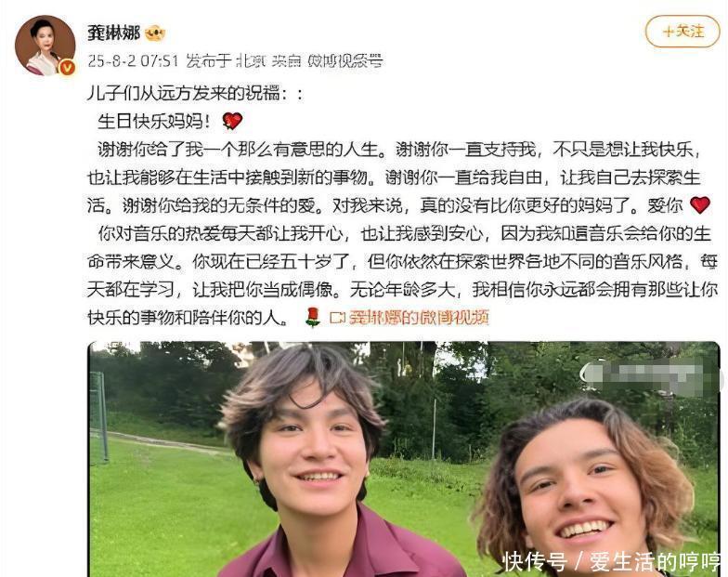The image size is (728, 577).
Task: Play the video thumbnail of two sons
Action: (404, 459)
